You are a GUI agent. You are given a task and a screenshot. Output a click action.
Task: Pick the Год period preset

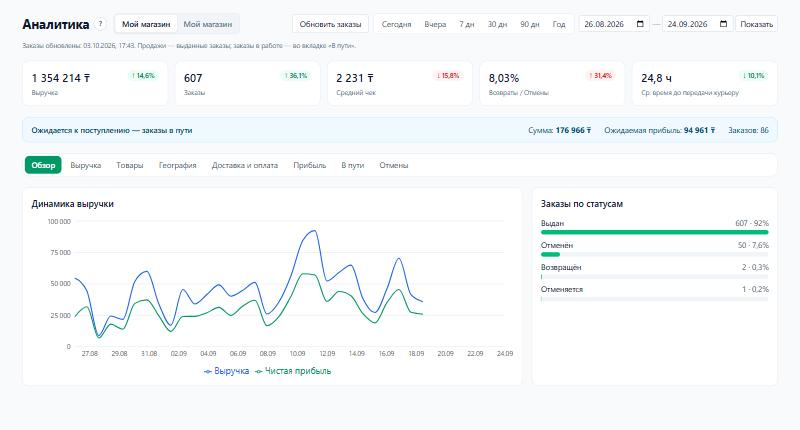point(559,24)
